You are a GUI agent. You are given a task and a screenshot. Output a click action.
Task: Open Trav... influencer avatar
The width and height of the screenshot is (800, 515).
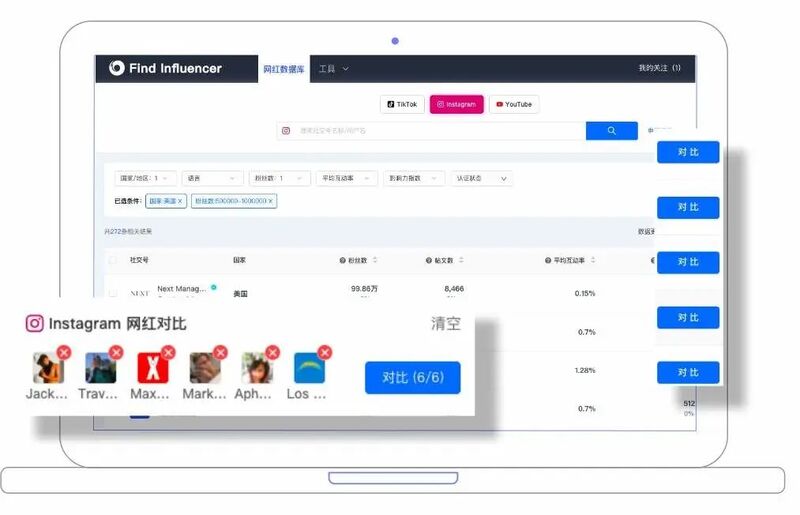point(101,367)
